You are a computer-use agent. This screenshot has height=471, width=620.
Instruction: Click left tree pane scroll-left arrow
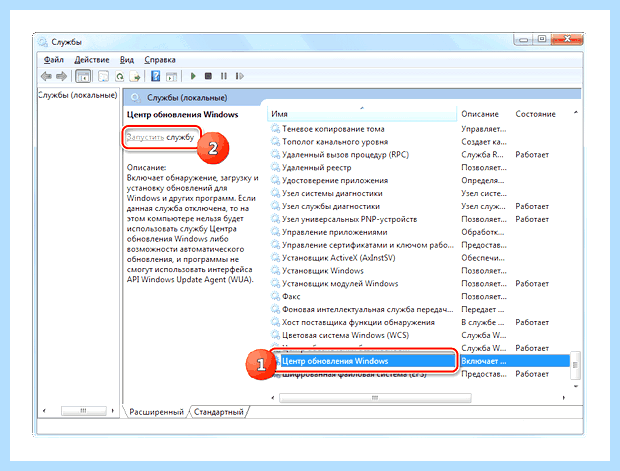coord(44,410)
